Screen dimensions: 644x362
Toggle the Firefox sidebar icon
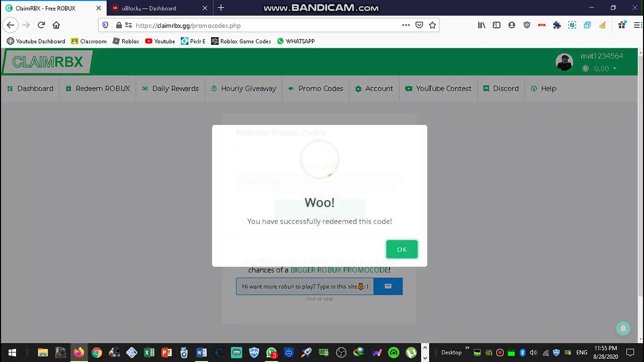pos(497,25)
